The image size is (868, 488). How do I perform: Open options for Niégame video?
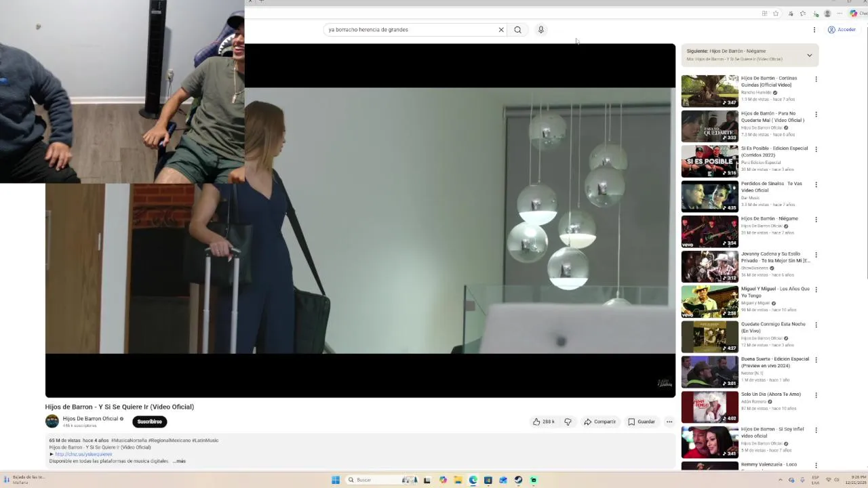[816, 220]
